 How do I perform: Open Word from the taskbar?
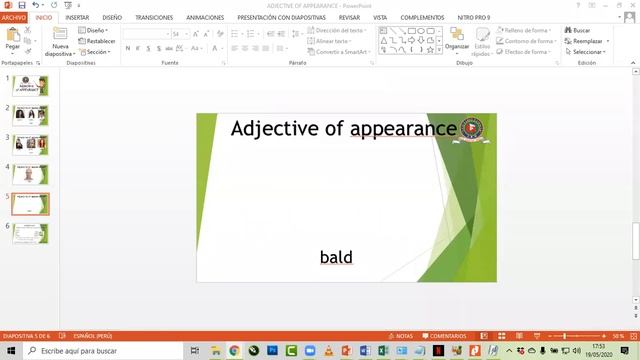[x=365, y=351]
